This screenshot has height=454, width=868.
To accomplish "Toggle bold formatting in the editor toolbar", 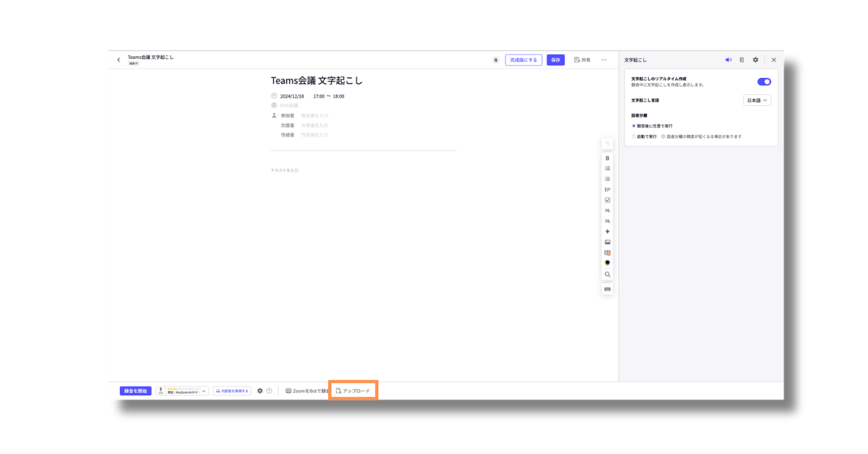I will (x=608, y=158).
